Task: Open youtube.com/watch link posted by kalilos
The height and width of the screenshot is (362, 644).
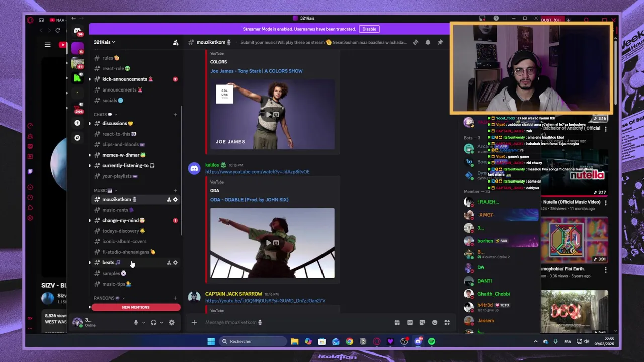Action: click(257, 172)
